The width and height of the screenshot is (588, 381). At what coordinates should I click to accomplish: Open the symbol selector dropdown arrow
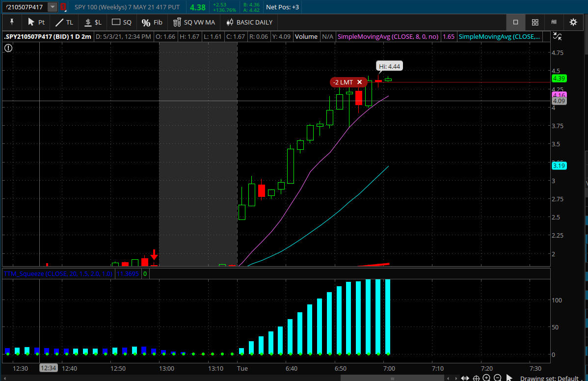pos(52,7)
